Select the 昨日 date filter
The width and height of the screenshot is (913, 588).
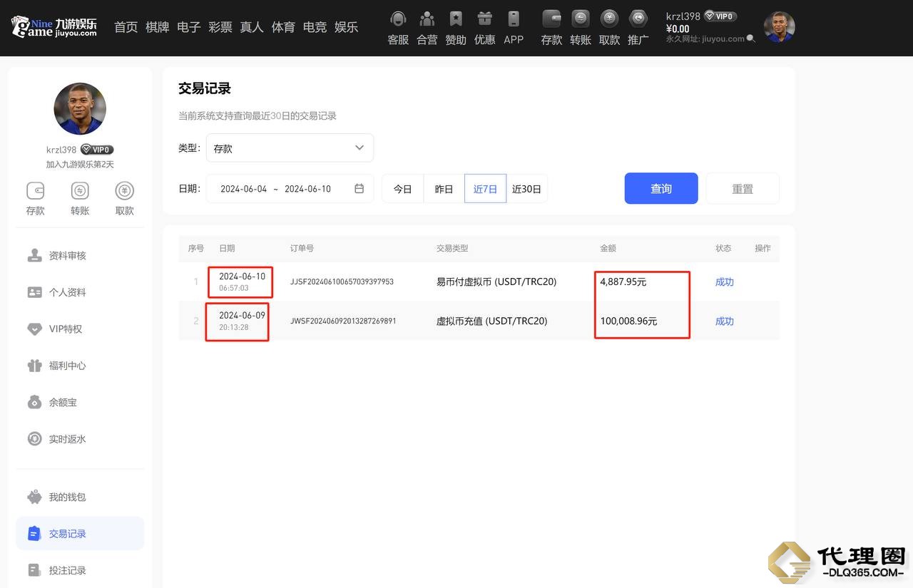point(444,189)
